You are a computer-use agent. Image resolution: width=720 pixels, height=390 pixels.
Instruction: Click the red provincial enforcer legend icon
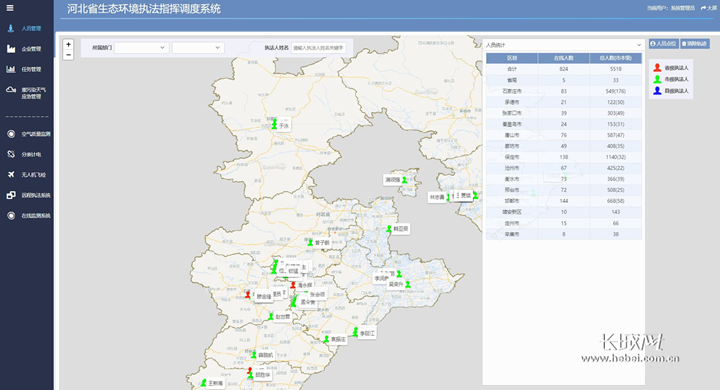658,68
